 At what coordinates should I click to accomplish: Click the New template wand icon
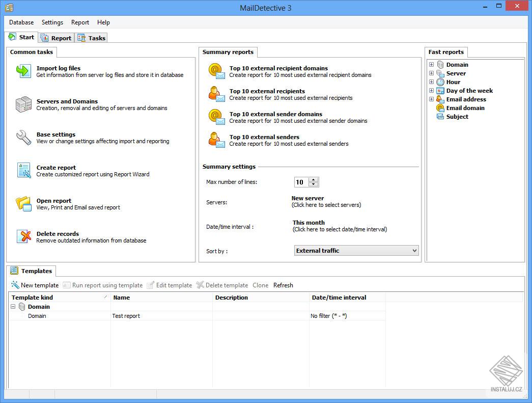(x=15, y=284)
